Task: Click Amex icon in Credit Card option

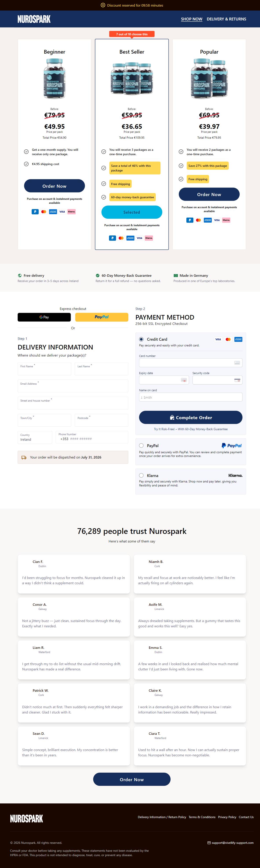Action: [x=238, y=339]
